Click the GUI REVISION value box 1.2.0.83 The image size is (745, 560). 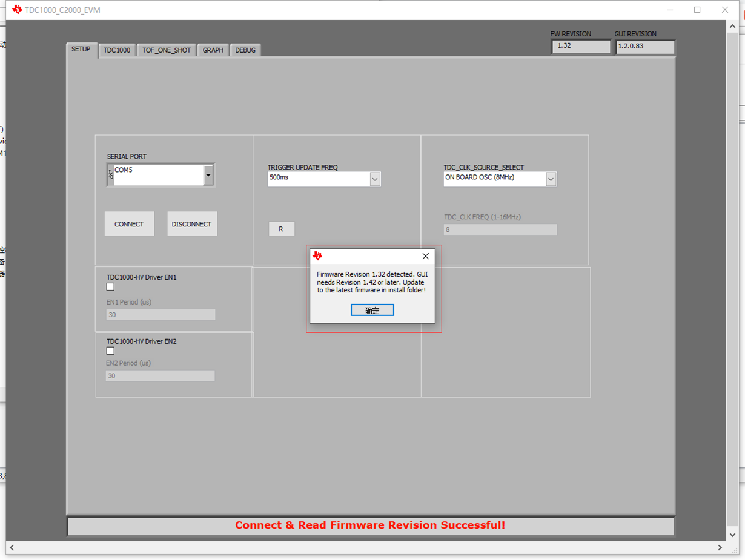click(645, 47)
